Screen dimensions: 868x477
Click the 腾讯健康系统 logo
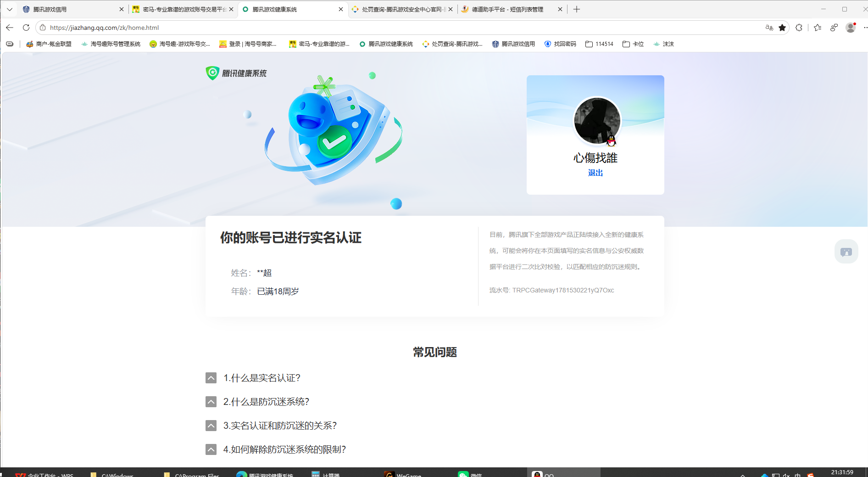tap(236, 73)
